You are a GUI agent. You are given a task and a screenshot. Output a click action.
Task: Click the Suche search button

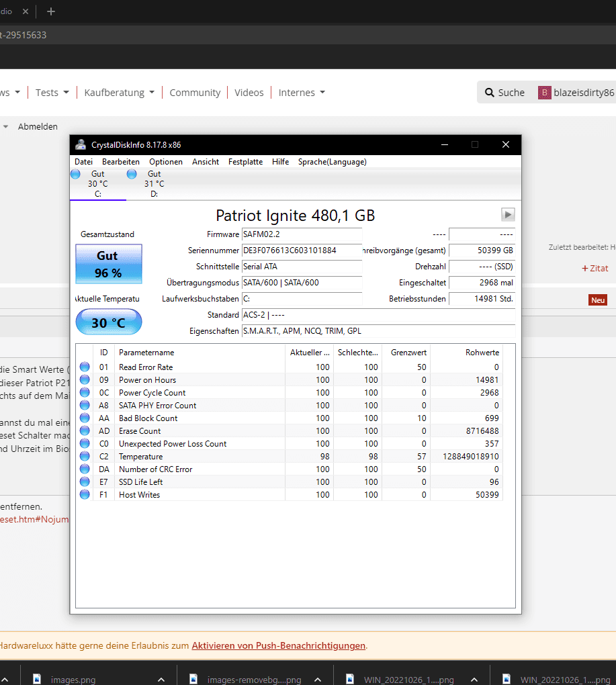point(505,93)
